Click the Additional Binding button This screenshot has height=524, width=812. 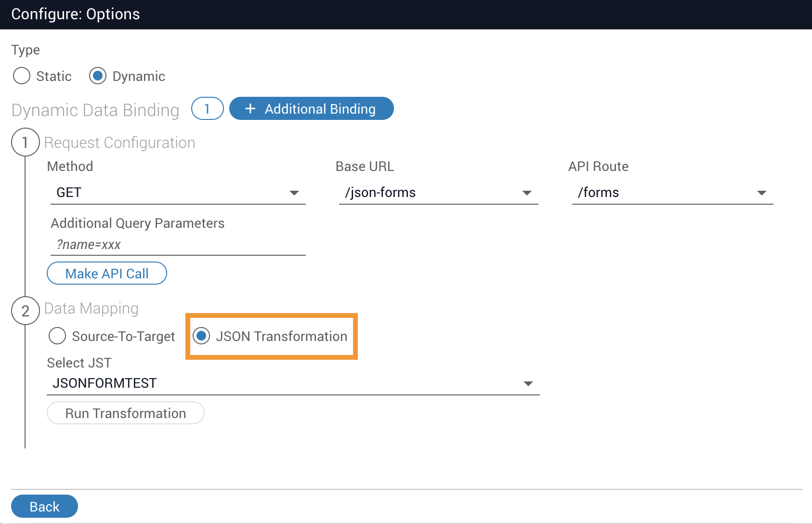(x=311, y=109)
